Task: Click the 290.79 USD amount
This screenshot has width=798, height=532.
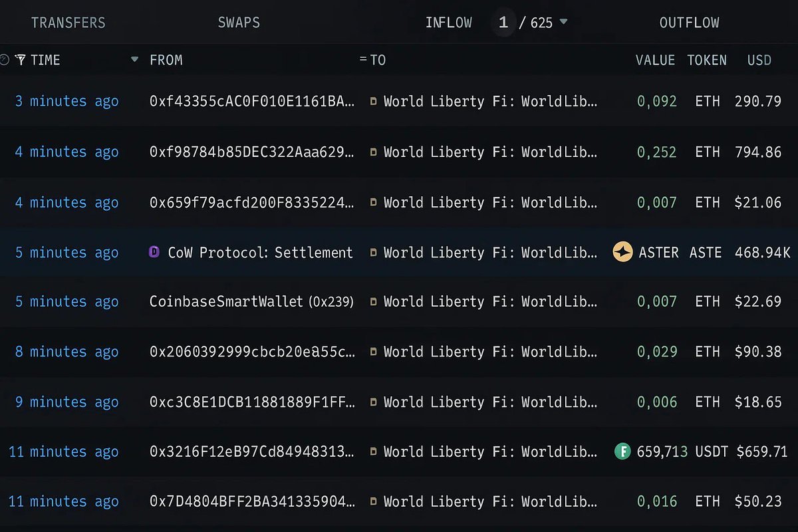Action: tap(758, 101)
